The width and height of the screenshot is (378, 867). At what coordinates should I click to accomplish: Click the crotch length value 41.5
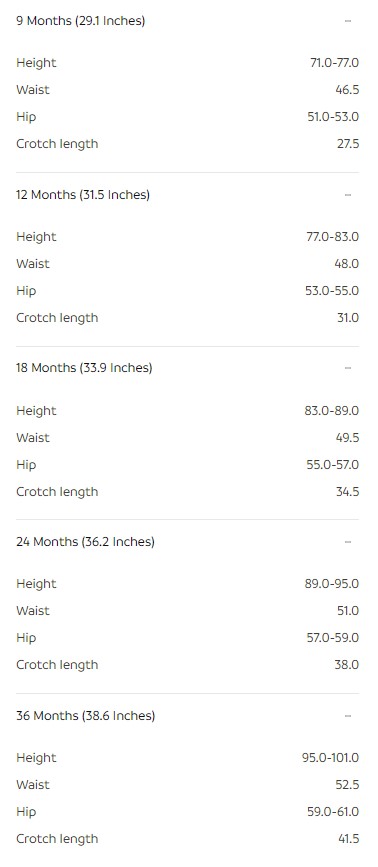point(349,839)
